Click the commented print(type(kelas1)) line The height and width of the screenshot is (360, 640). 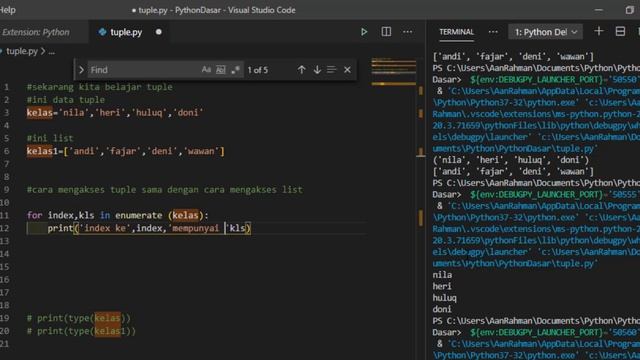[81, 331]
